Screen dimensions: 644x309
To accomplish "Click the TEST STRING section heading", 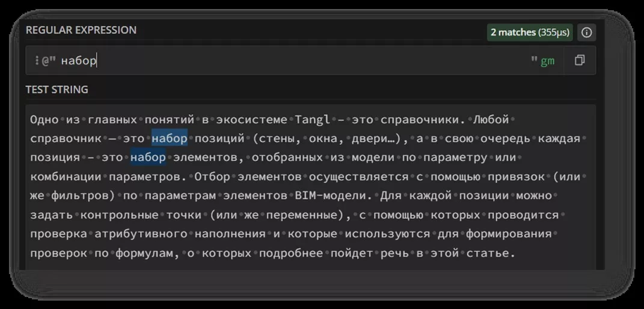I will (x=57, y=90).
